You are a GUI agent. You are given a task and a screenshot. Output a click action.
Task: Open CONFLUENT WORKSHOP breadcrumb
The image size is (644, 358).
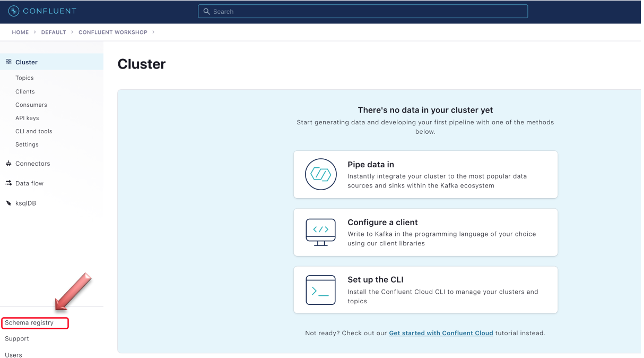tap(113, 32)
